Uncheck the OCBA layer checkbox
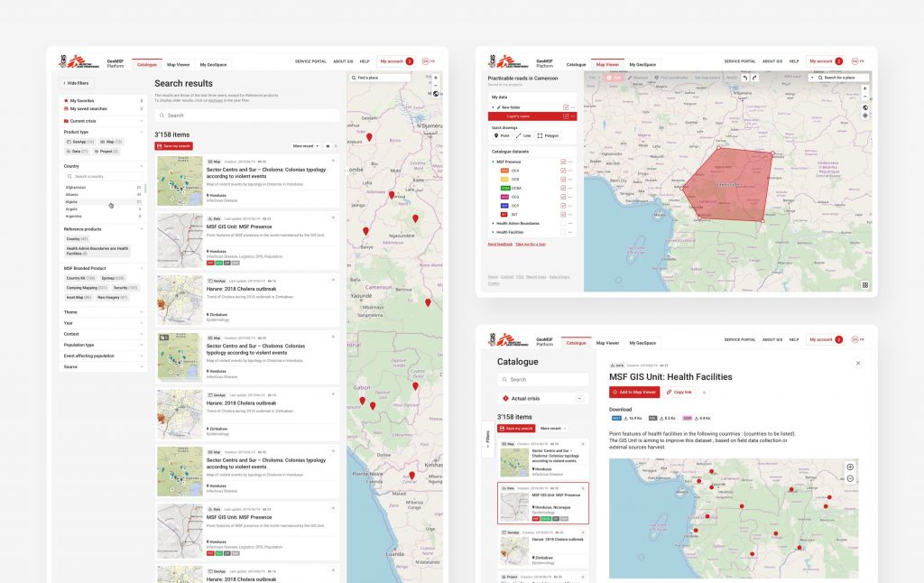This screenshot has width=924, height=583. pyautogui.click(x=563, y=188)
